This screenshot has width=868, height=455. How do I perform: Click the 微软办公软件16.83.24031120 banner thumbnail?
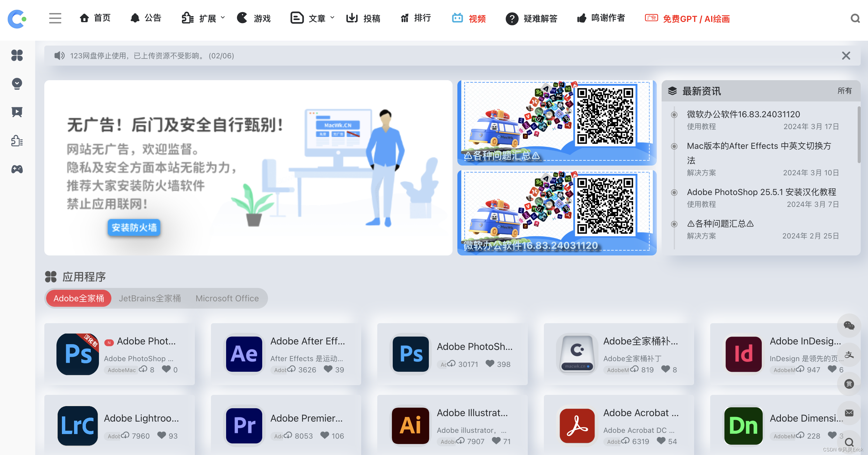click(x=557, y=213)
